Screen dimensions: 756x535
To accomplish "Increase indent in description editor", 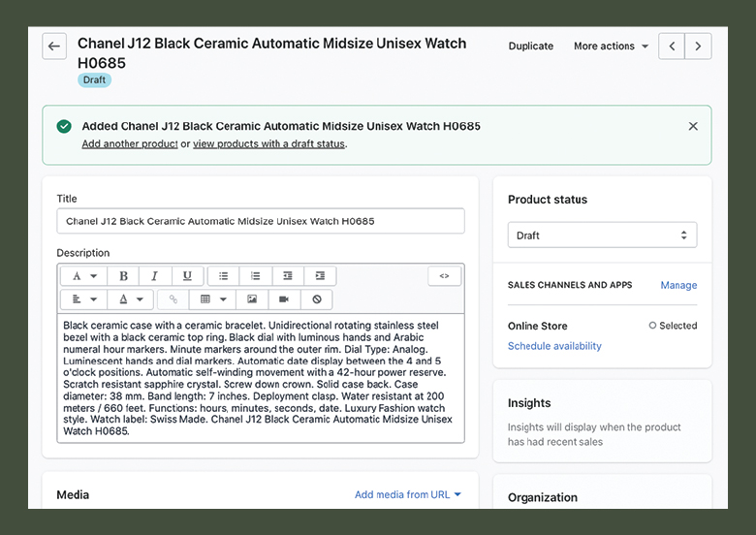I will point(320,276).
